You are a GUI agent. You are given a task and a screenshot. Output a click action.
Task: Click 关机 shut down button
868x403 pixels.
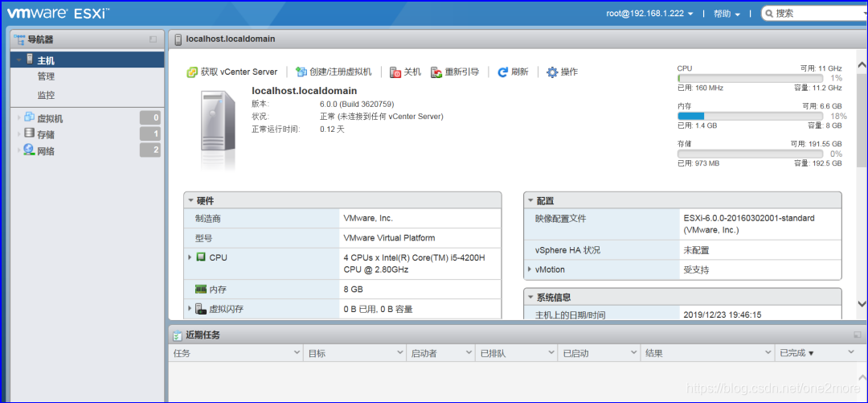click(406, 72)
